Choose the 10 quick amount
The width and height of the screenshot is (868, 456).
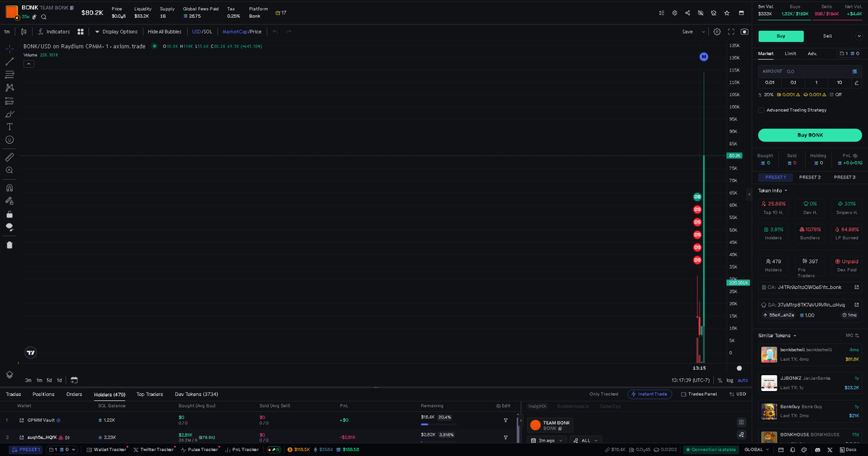point(840,82)
